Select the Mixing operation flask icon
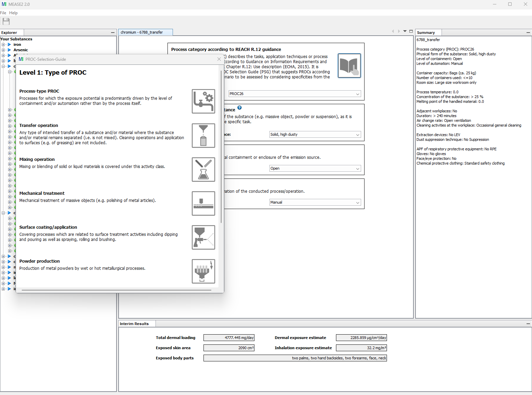The width and height of the screenshot is (532, 395). [x=203, y=169]
